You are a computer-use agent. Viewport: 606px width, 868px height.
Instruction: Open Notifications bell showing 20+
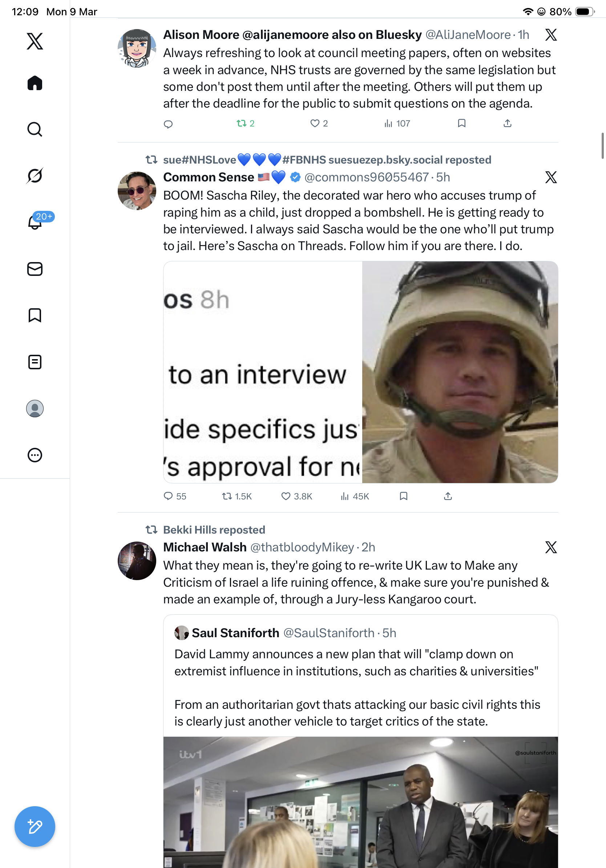35,221
